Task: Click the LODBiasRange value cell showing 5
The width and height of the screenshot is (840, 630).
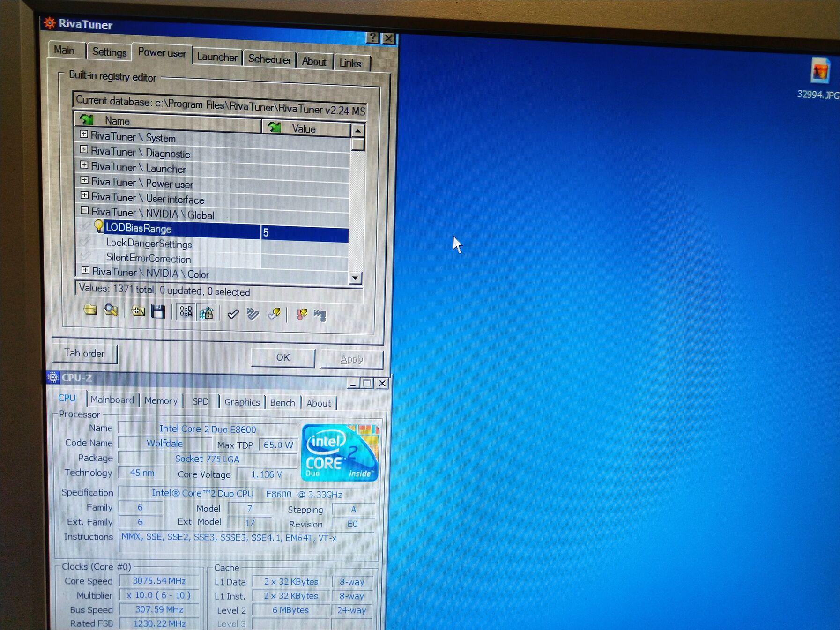Action: [305, 233]
